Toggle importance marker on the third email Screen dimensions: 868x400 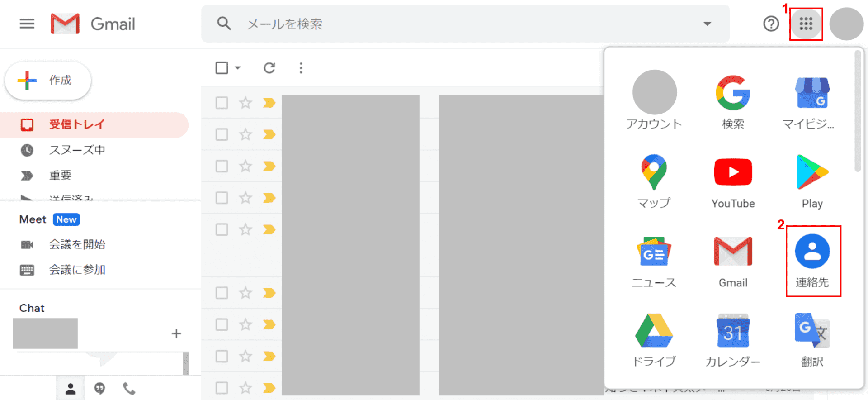(x=269, y=166)
